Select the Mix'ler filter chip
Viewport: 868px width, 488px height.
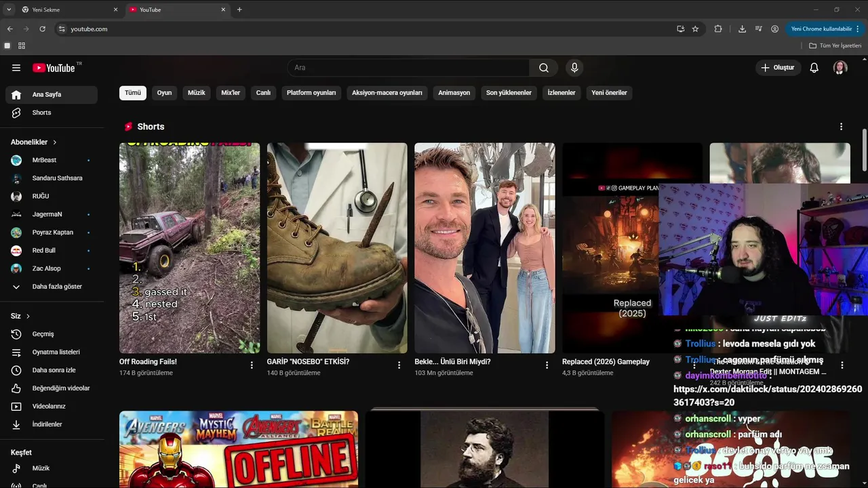tap(231, 93)
